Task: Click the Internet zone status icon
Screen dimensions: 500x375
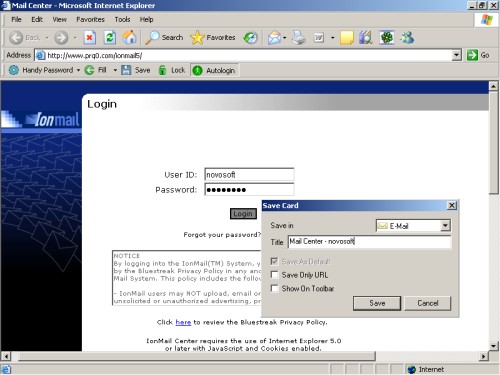Action: click(x=412, y=369)
